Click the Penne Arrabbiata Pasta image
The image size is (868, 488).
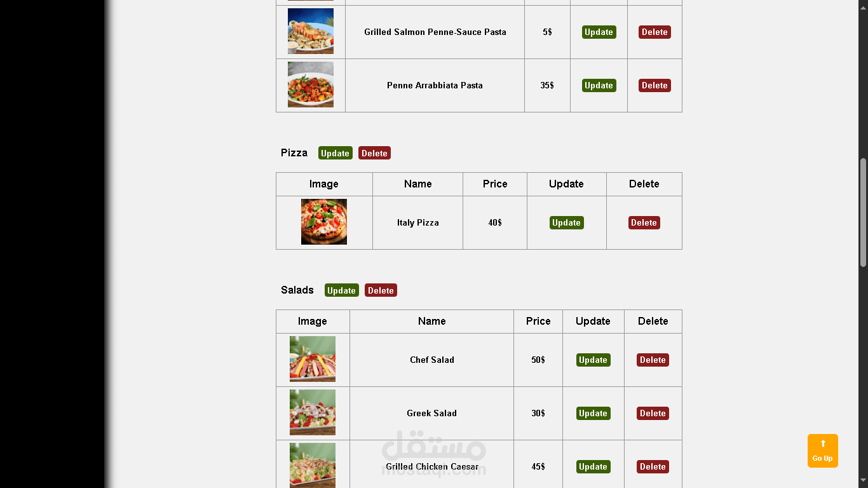click(311, 85)
